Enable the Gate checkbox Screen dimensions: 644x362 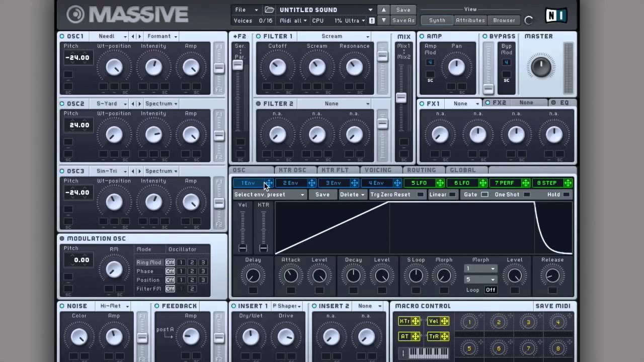coord(485,195)
